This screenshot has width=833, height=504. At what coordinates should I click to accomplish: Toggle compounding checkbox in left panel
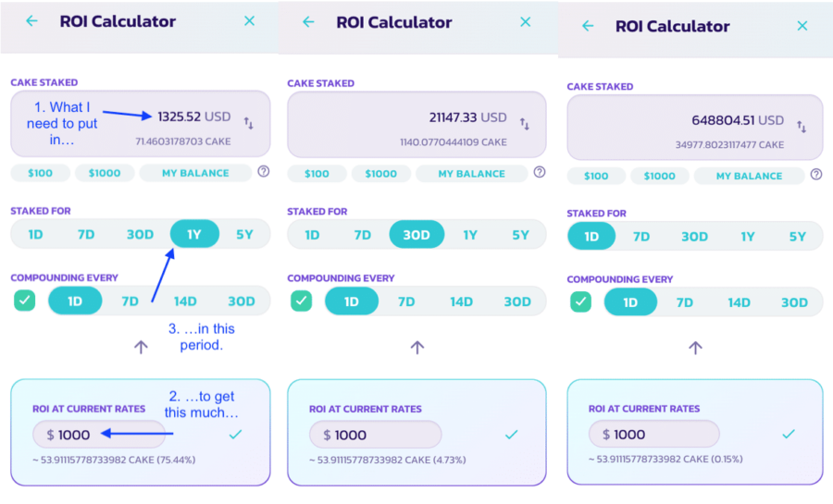coord(25,301)
